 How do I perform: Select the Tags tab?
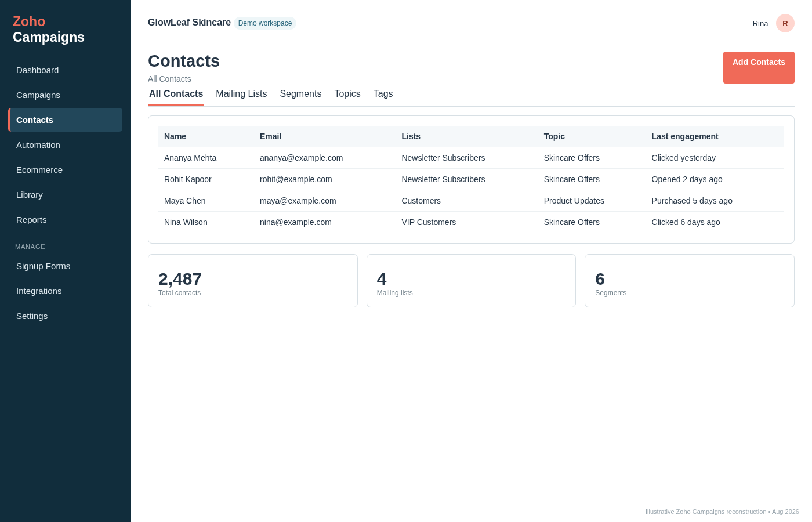[383, 94]
